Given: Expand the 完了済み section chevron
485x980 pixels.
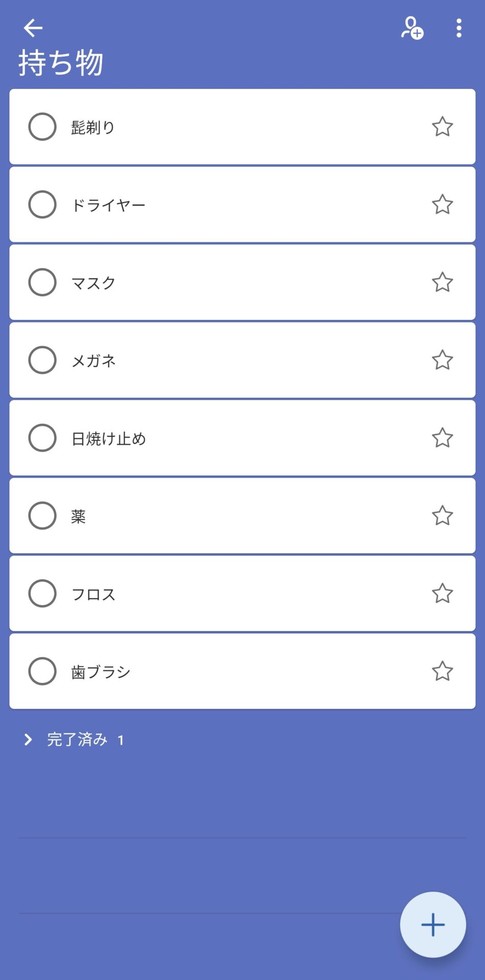Looking at the screenshot, I should 29,740.
